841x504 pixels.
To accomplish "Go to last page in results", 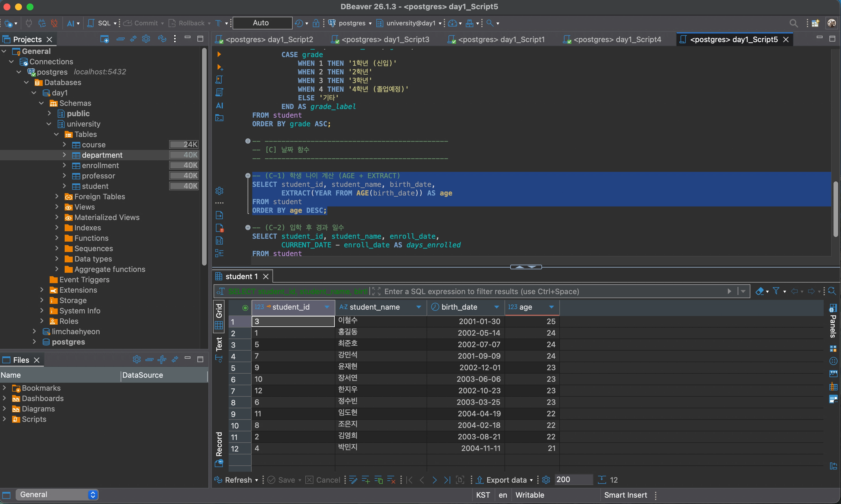I will (447, 480).
